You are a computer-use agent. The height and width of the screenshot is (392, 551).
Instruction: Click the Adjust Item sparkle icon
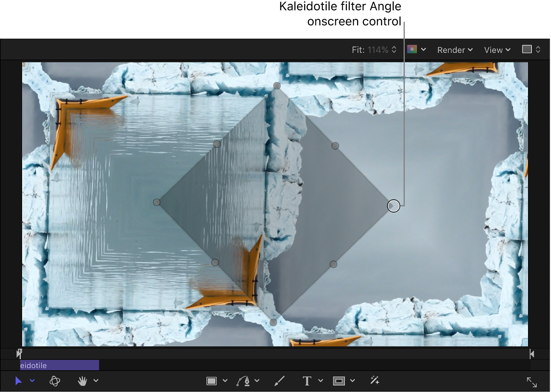[x=375, y=381]
